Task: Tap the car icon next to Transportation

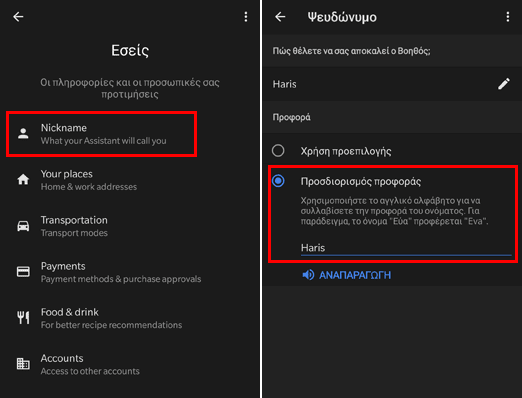Action: click(23, 226)
